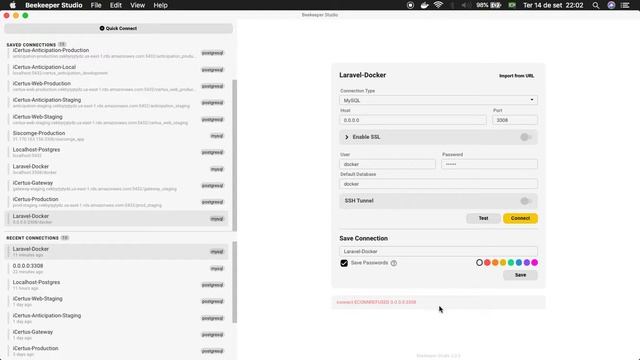The height and width of the screenshot is (360, 640).
Task: Click the User input field
Action: tap(387, 164)
